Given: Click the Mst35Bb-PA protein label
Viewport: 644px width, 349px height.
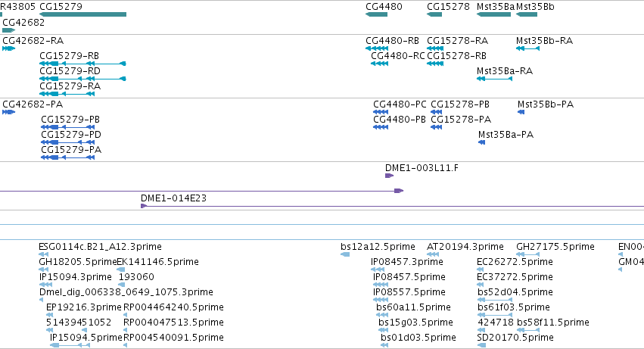Looking at the screenshot, I should (x=546, y=104).
